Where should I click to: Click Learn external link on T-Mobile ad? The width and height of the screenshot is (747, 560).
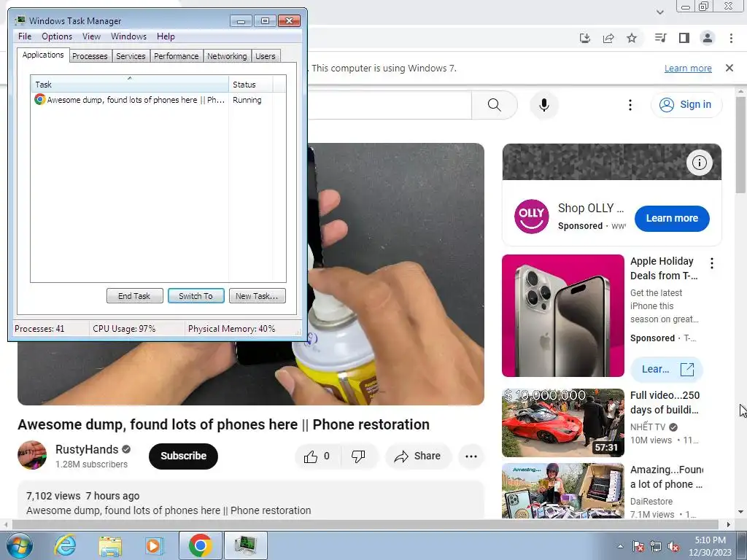[x=667, y=369]
